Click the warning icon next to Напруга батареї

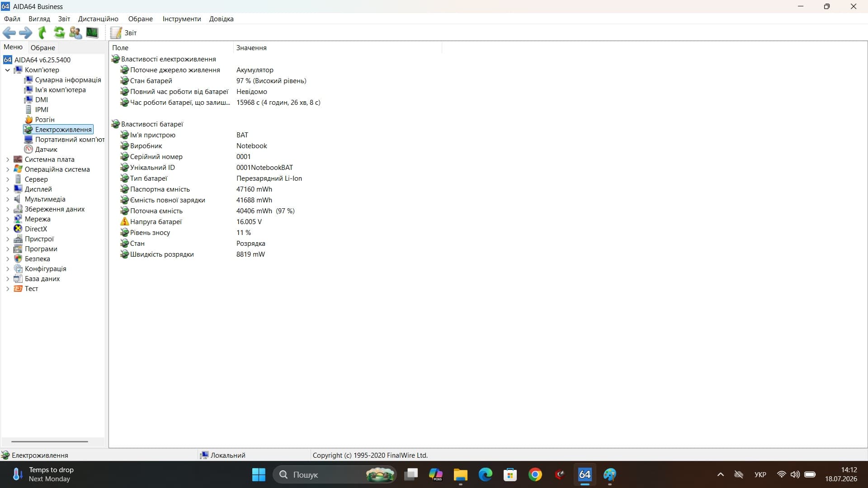[124, 222]
